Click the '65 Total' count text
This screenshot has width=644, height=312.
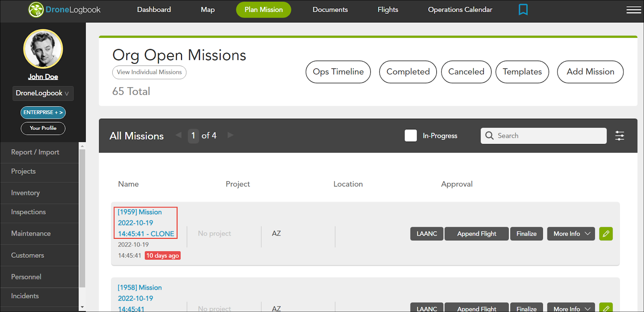[x=131, y=91]
